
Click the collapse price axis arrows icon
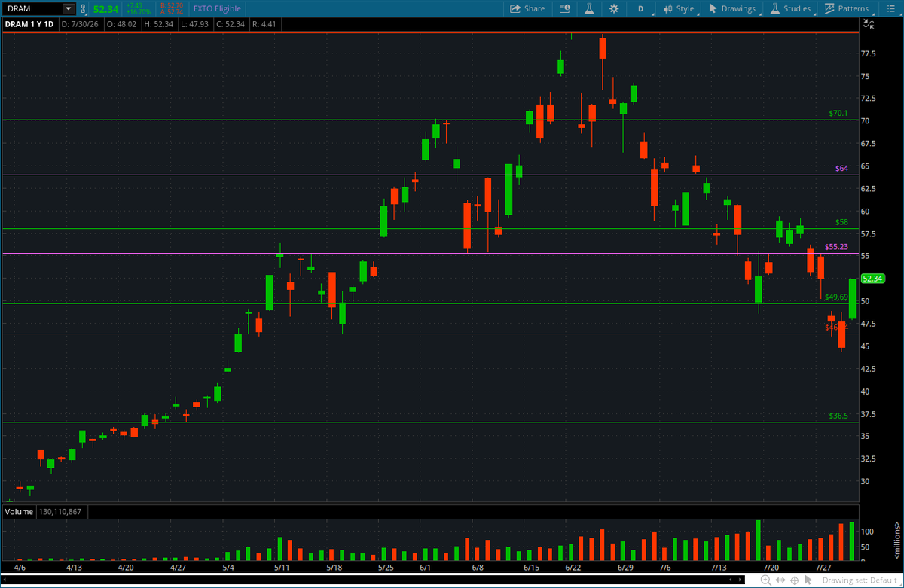pos(869,25)
